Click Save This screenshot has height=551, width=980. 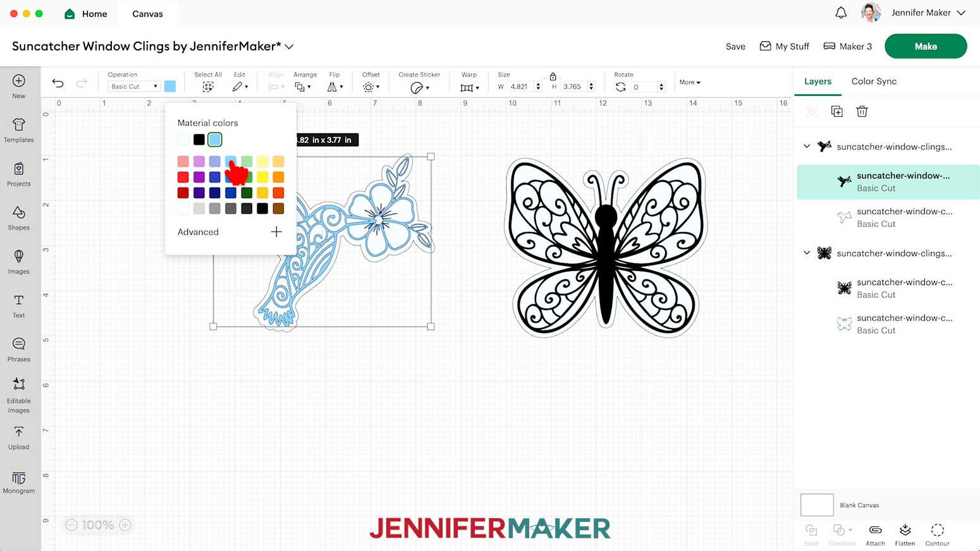[735, 47]
